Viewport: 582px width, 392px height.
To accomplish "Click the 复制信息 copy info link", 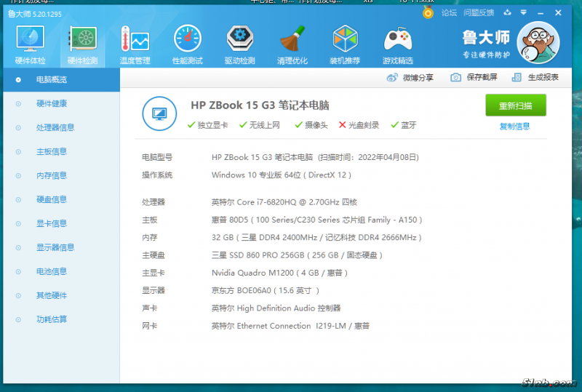I will click(514, 126).
